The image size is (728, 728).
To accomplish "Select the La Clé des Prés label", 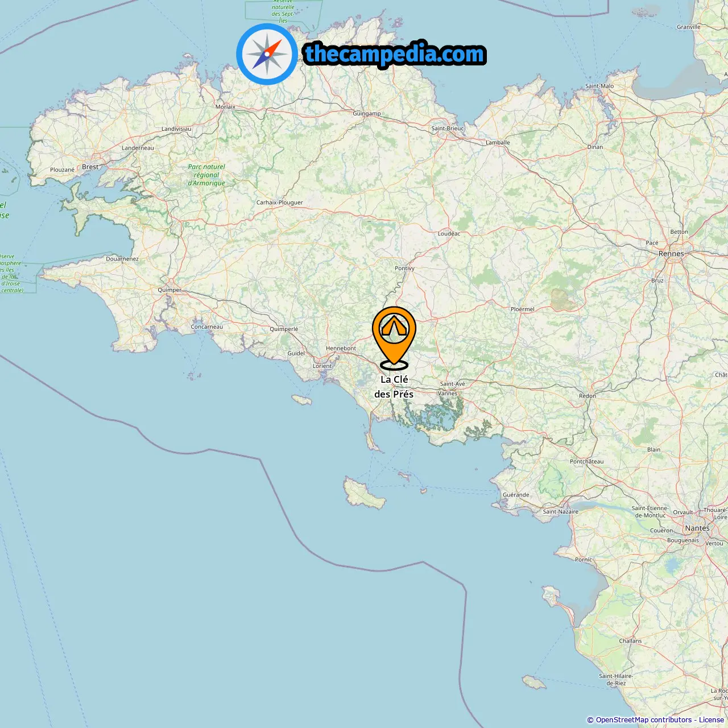I will [394, 387].
